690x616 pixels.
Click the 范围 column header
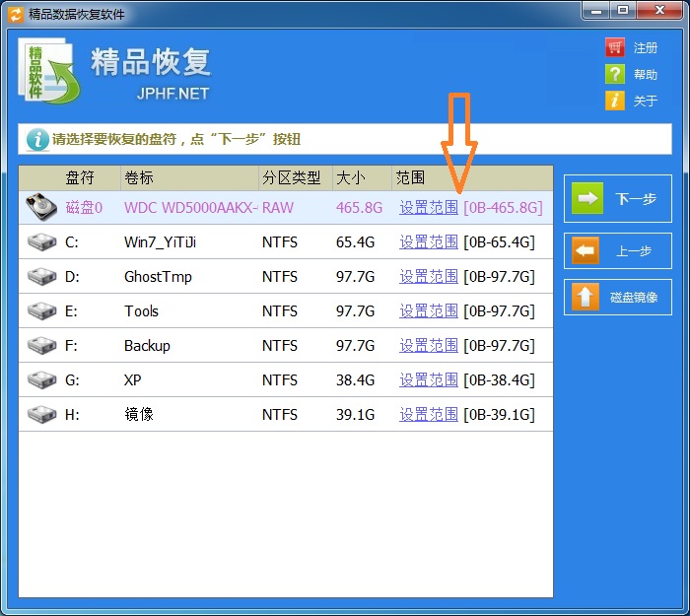410,177
